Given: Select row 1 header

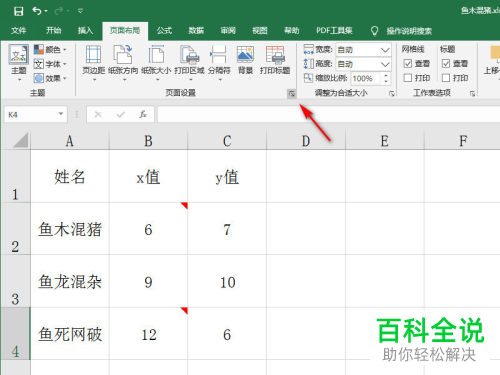Looking at the screenshot, I should click(15, 176).
